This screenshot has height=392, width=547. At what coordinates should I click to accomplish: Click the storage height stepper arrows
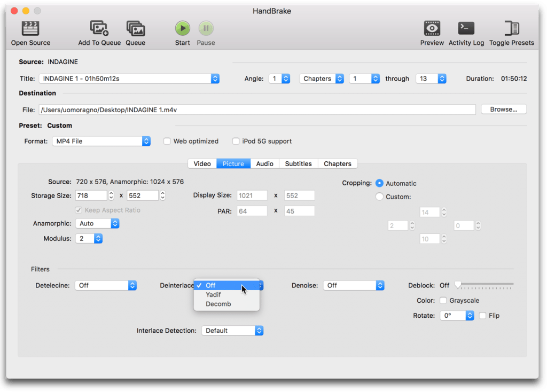click(162, 195)
